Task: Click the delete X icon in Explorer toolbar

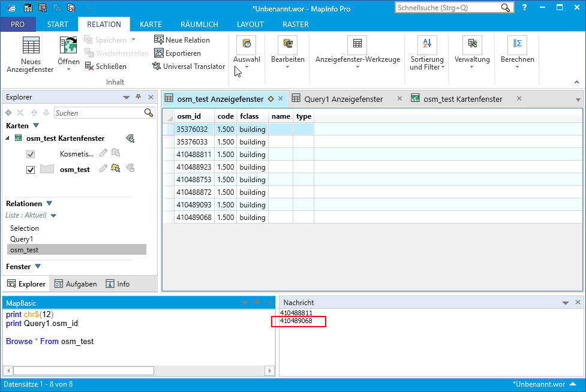Action: click(x=20, y=113)
